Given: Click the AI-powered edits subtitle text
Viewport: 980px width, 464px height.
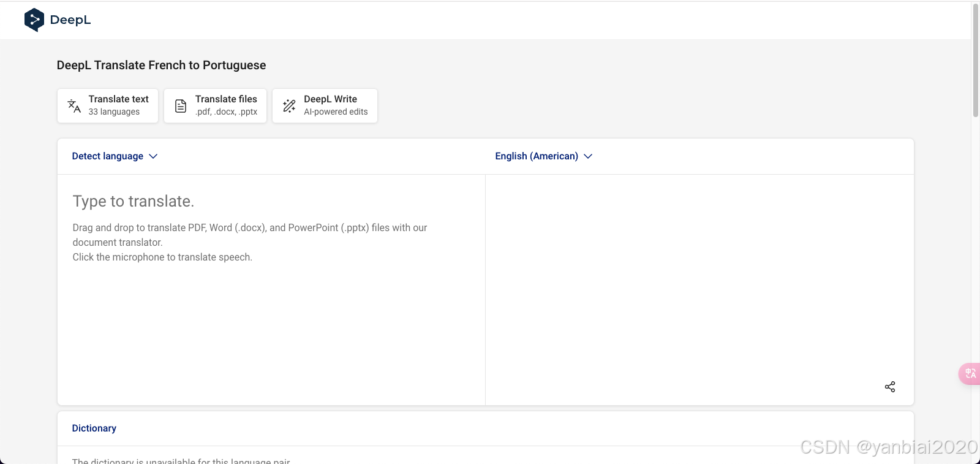Looking at the screenshot, I should (336, 112).
